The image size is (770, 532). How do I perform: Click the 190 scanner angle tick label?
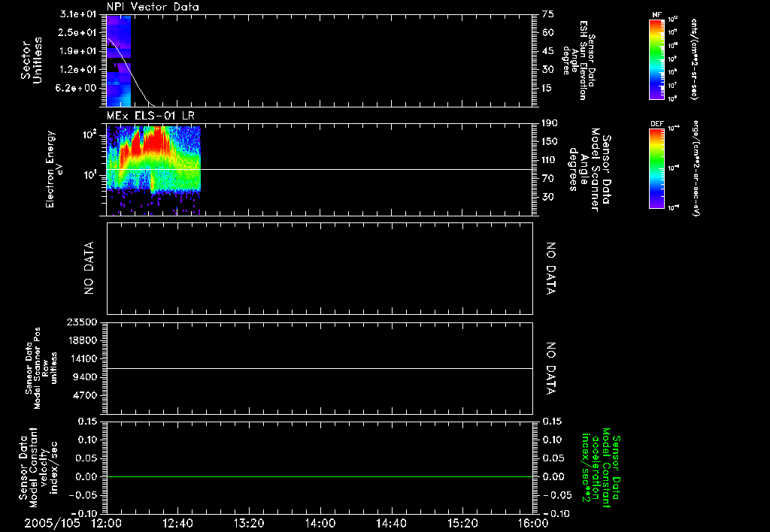tap(550, 122)
